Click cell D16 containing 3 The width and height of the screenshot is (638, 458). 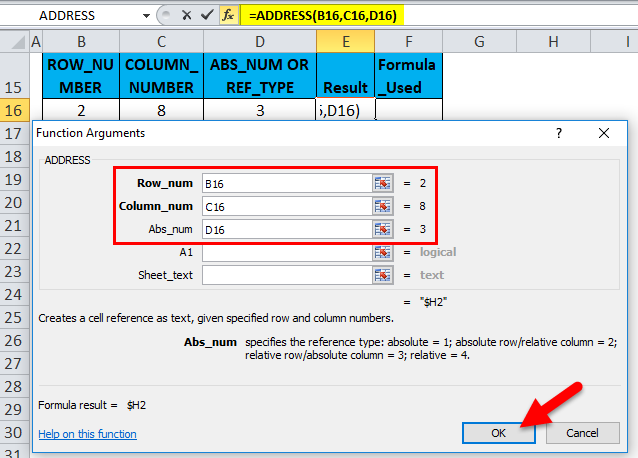260,110
